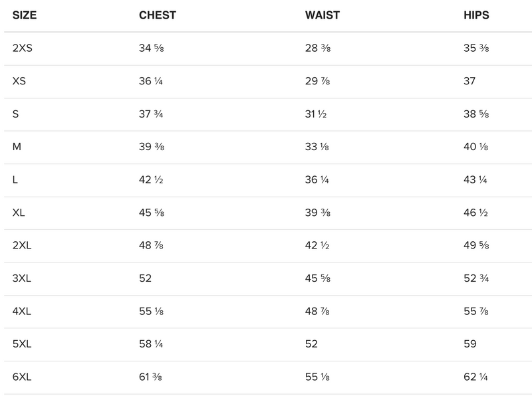The image size is (532, 402).
Task: Click the hips value 59 for 5XL
Action: (x=469, y=344)
